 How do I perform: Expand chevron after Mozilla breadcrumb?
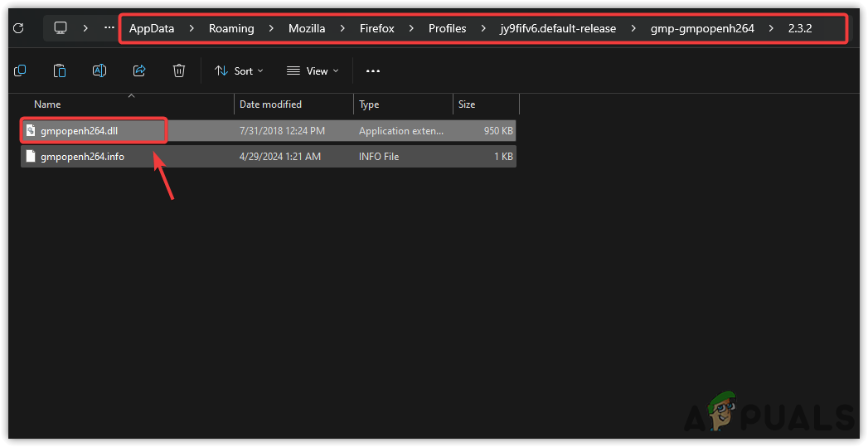[x=342, y=28]
